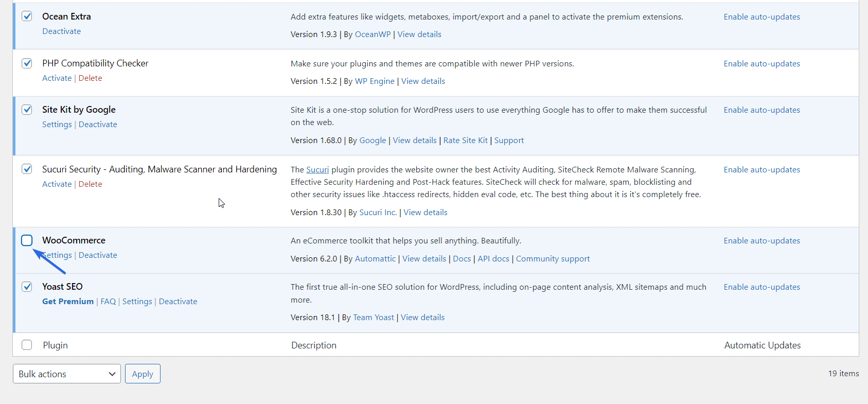Open the Team Yoast author link
This screenshot has height=404, width=868.
(374, 318)
